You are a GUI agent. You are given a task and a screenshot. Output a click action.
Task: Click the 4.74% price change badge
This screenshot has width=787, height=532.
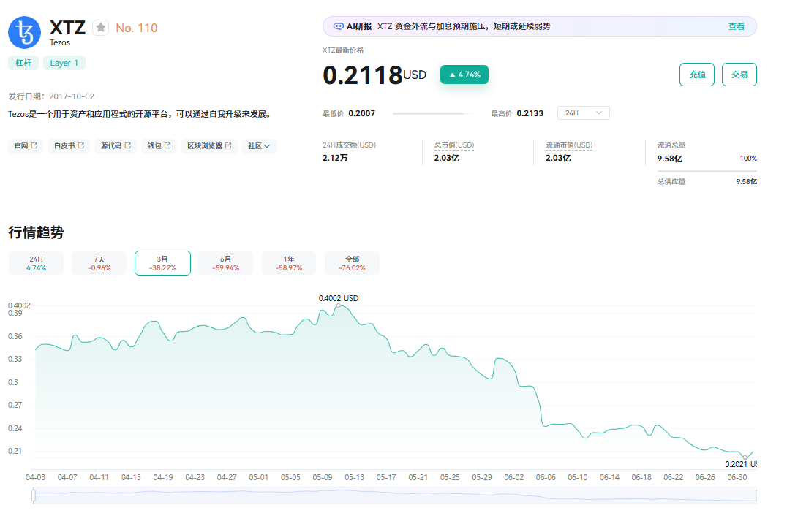[464, 75]
